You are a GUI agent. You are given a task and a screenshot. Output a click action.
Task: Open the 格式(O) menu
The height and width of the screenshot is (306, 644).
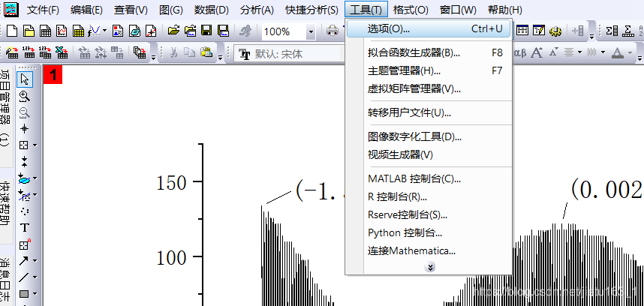(411, 10)
